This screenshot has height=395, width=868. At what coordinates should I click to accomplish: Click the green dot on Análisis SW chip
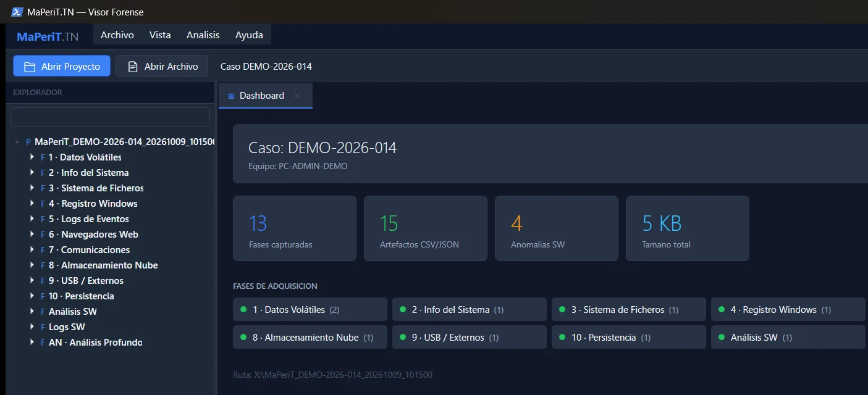pos(722,337)
